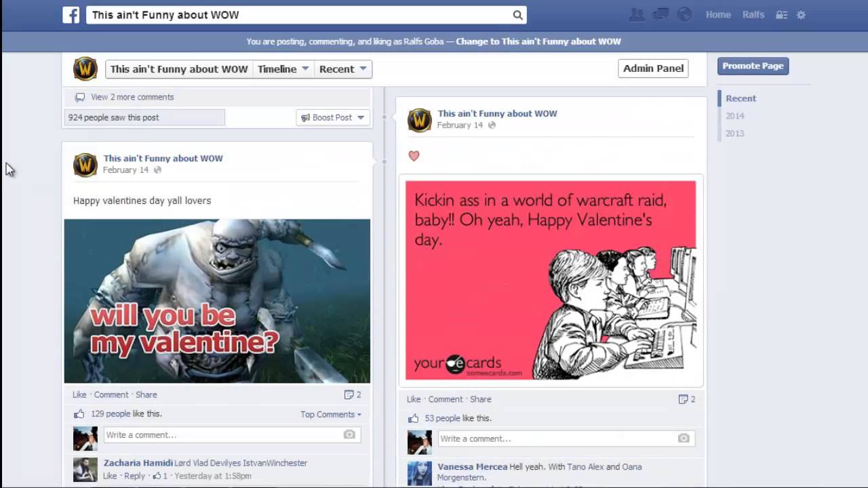
Task: Click camera icon in left post comment box
Action: (x=349, y=434)
